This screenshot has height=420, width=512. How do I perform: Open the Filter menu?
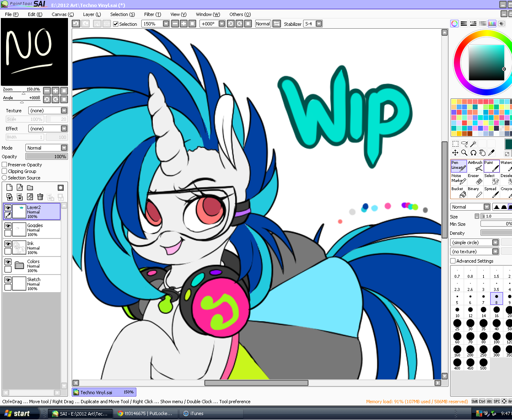(x=152, y=14)
